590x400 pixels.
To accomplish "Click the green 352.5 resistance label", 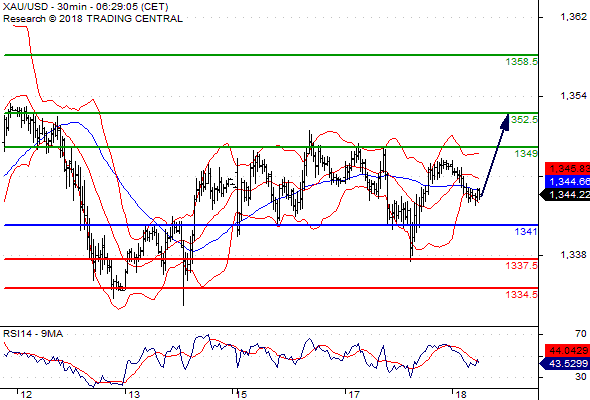I will click(525, 119).
